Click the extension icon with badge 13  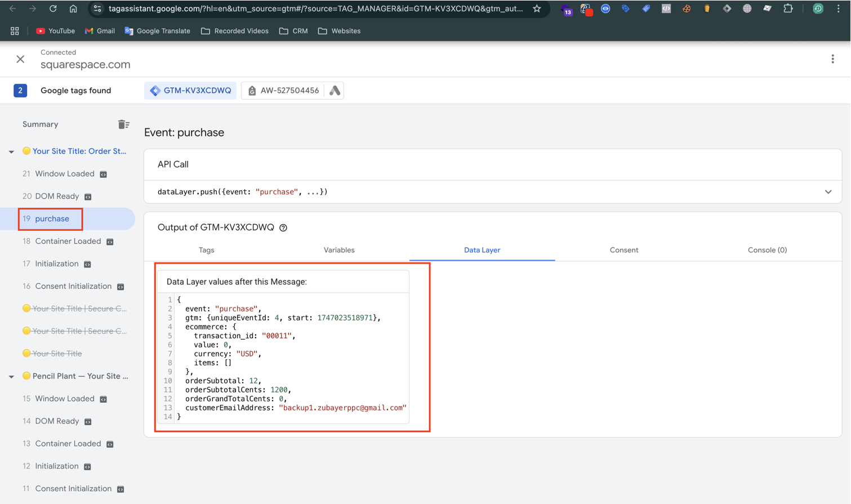[567, 10]
